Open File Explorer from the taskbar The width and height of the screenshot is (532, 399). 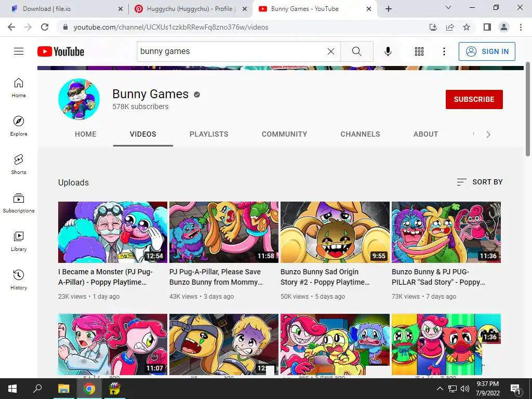[x=63, y=389]
